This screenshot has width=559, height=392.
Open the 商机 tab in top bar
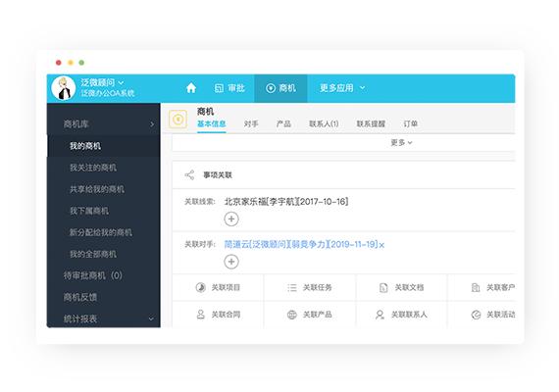click(280, 88)
